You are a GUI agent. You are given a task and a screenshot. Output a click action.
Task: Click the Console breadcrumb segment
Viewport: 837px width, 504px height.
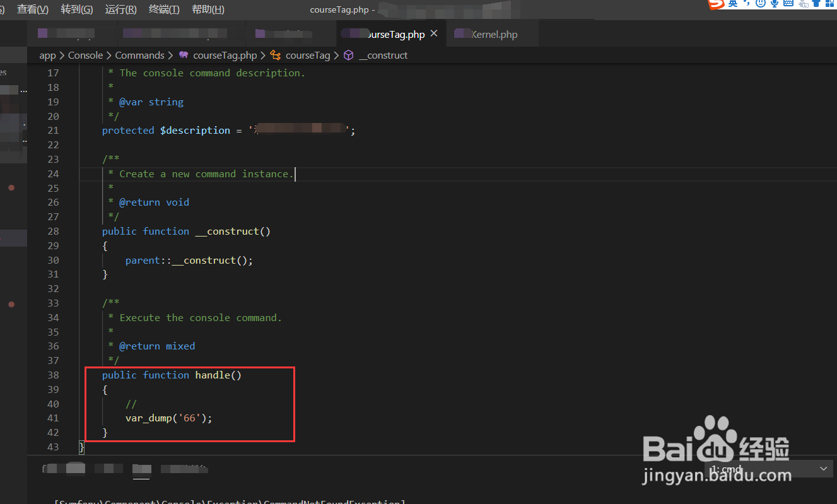tap(85, 56)
